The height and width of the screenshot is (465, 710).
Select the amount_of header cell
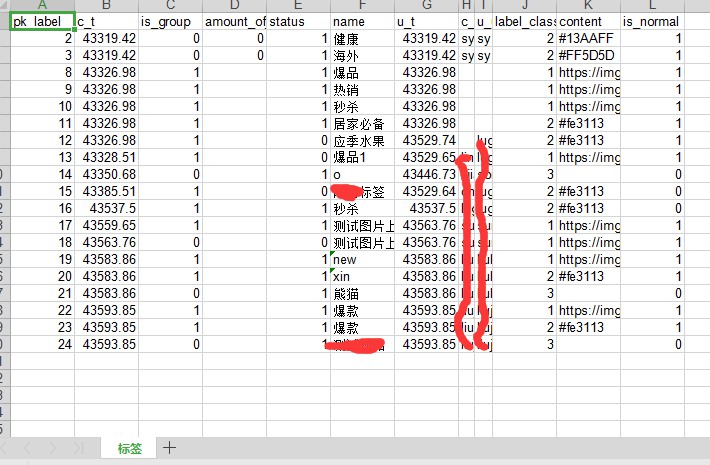coord(235,22)
